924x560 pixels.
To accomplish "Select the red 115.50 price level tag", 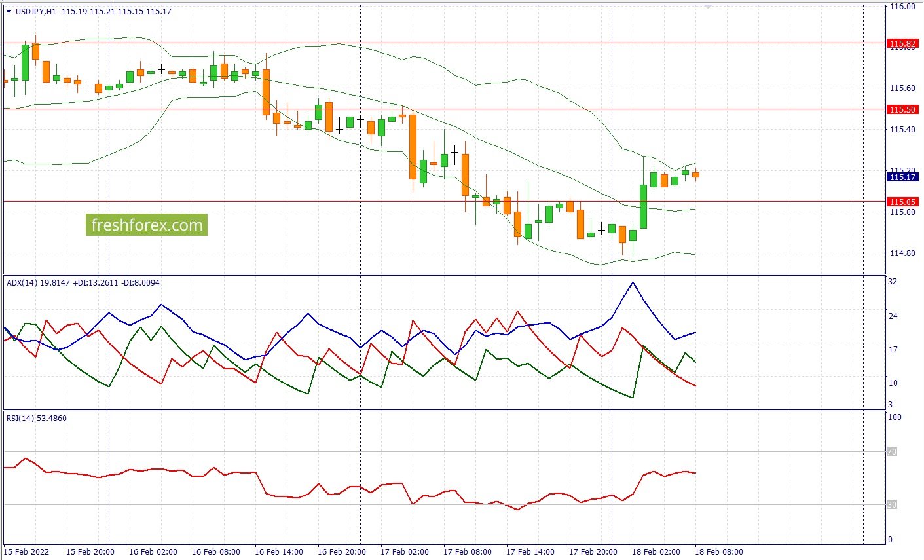I will 902,109.
